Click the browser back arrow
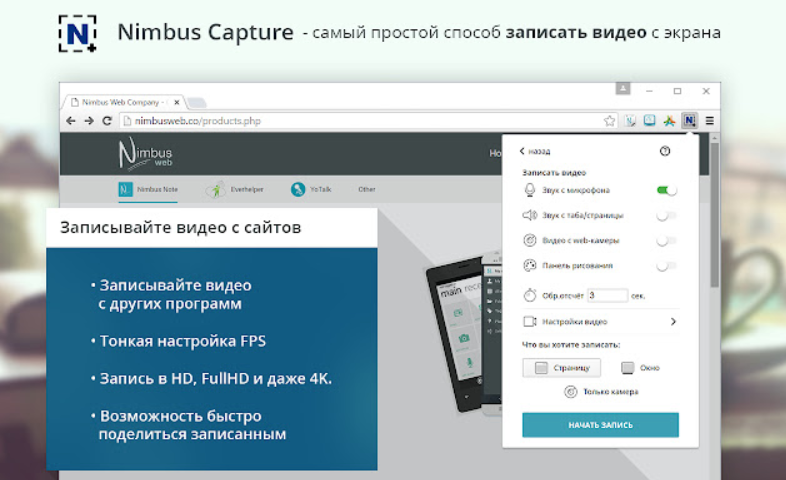Viewport: 786px width, 480px height. (x=71, y=121)
